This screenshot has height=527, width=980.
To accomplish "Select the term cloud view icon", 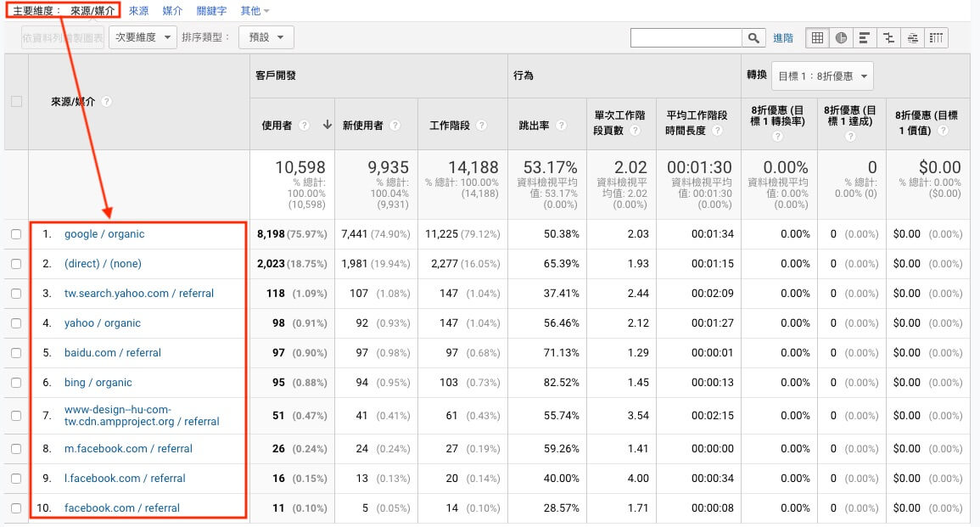I will 912,38.
